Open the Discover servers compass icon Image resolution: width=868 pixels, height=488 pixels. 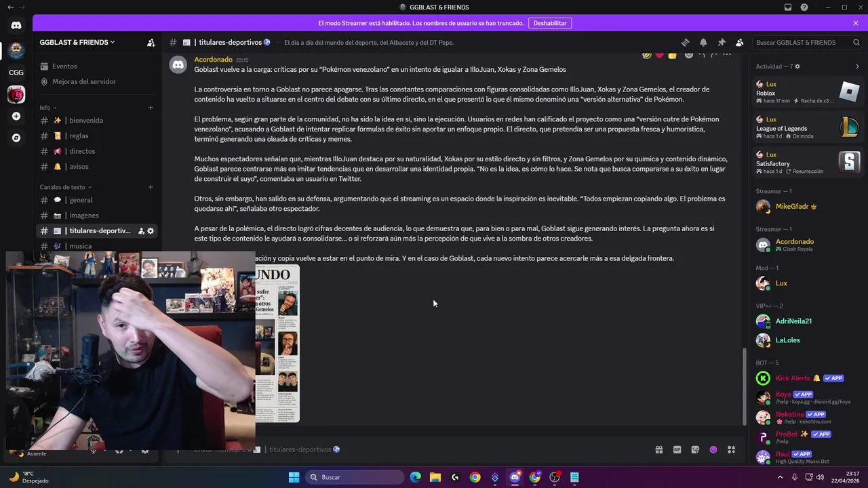tap(16, 138)
